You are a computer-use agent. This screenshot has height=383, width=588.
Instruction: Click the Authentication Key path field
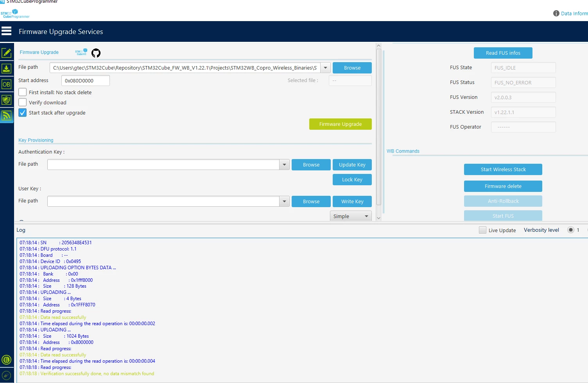(163, 165)
